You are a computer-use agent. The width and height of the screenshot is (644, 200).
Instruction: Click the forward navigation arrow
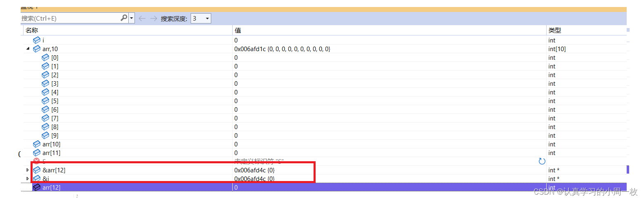[153, 18]
